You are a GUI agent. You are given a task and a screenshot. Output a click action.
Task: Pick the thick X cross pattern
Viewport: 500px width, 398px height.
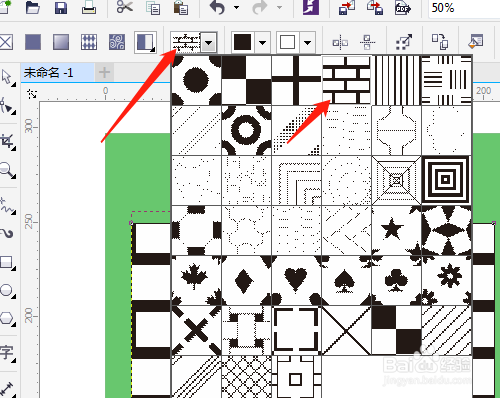(196, 330)
